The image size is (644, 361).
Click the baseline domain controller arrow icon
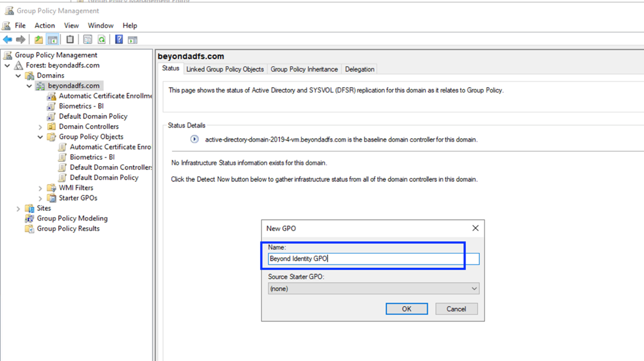point(194,139)
